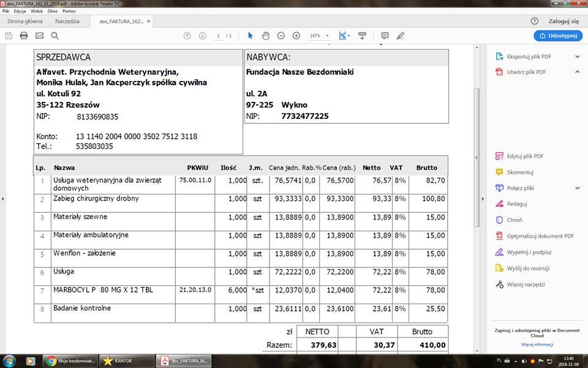Zoom in with plus icon
Viewport: 588px width, 368px height.
[x=296, y=36]
